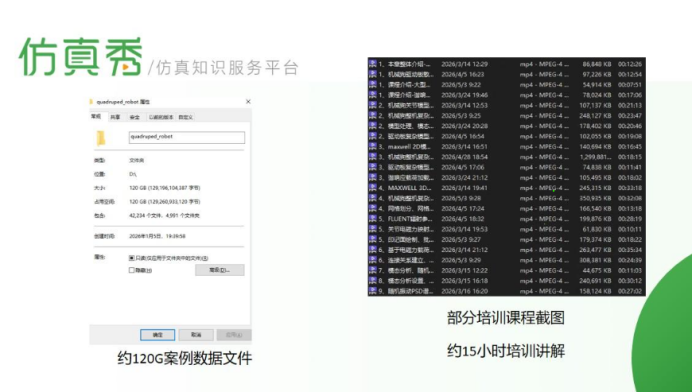Click the video icon of the 2026/4/5 17:06 file
Image resolution: width=692 pixels, height=392 pixels.
[373, 167]
